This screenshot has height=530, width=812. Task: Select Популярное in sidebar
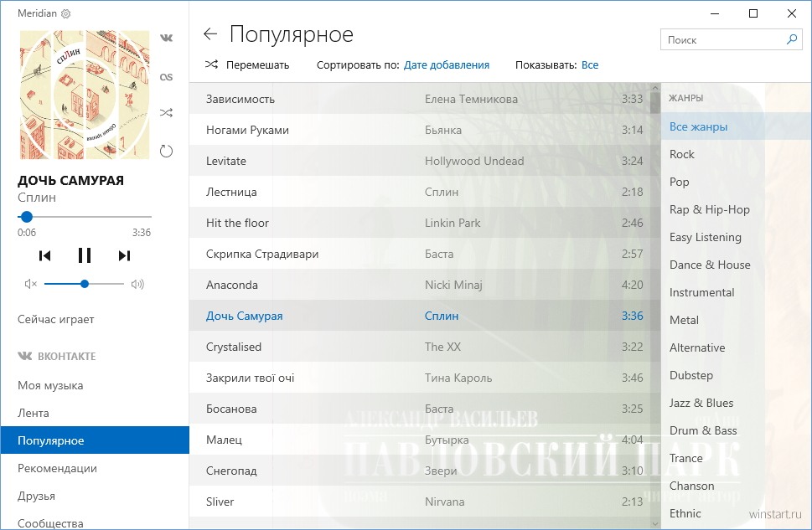(x=95, y=440)
